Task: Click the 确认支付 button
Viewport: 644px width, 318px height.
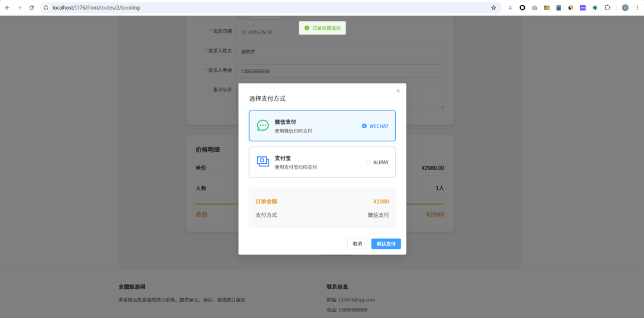Action: coord(386,243)
